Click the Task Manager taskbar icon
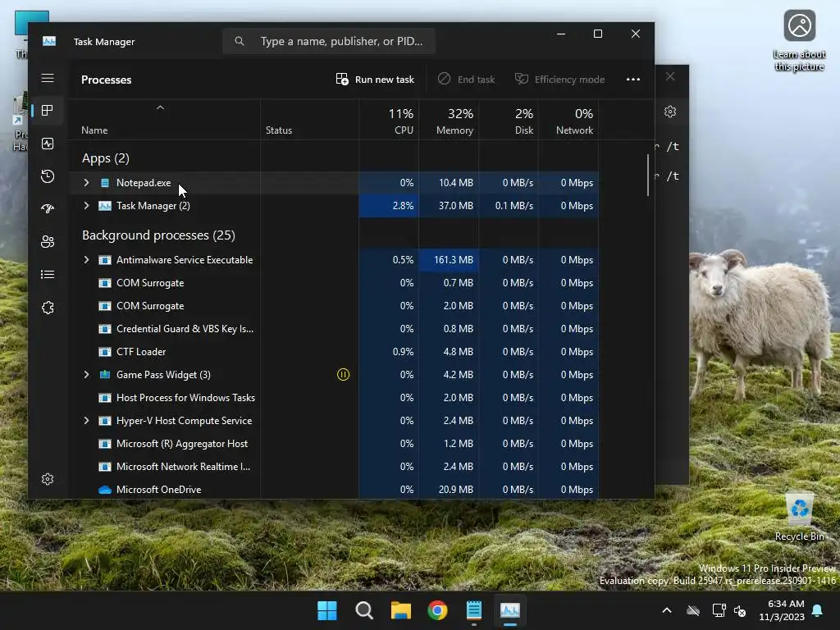840x630 pixels. tap(510, 610)
